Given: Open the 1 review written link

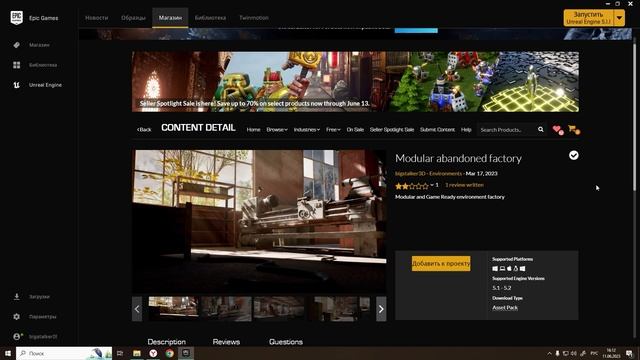Looking at the screenshot, I should (464, 185).
